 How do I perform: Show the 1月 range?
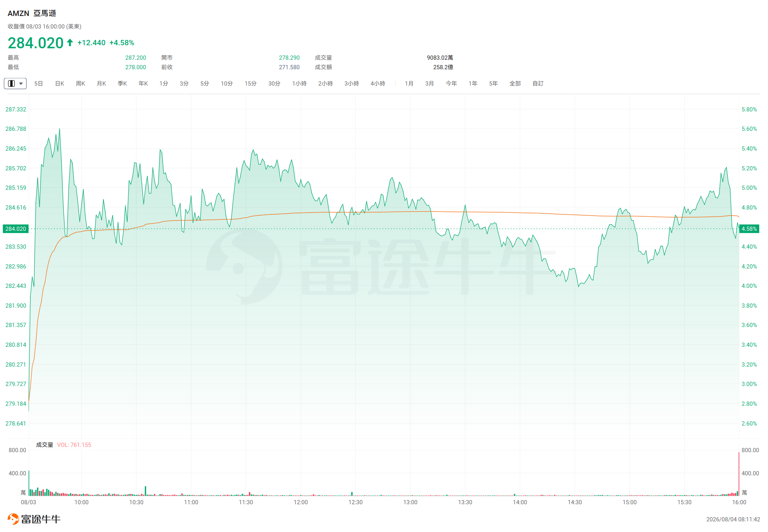(x=409, y=83)
